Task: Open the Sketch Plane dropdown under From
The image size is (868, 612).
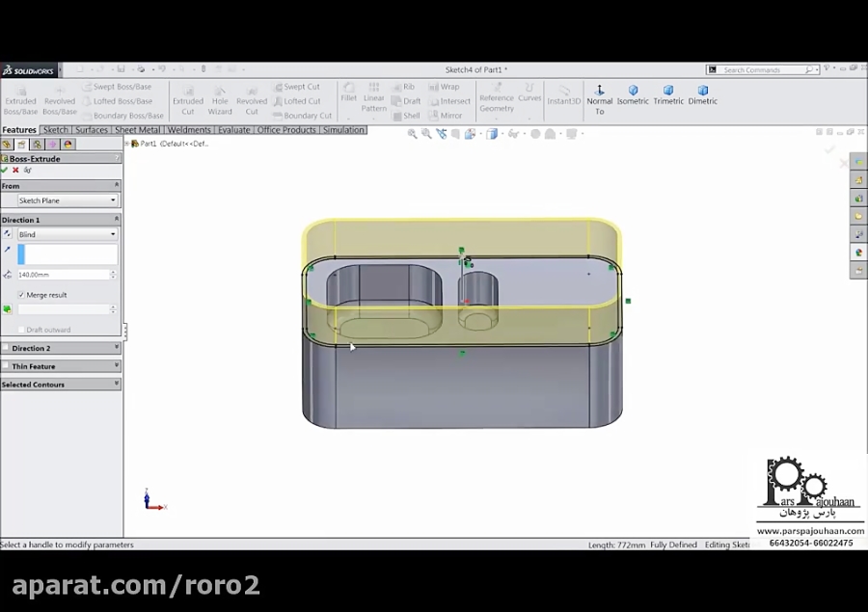Action: coord(113,200)
